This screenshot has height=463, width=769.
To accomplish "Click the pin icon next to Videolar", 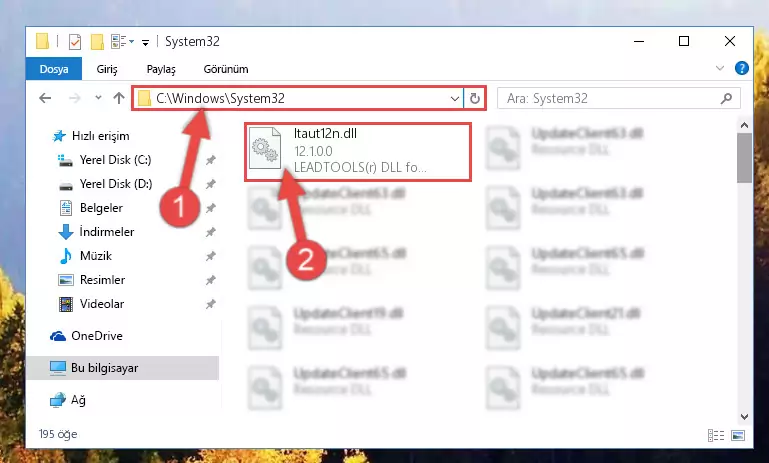I will click(210, 305).
